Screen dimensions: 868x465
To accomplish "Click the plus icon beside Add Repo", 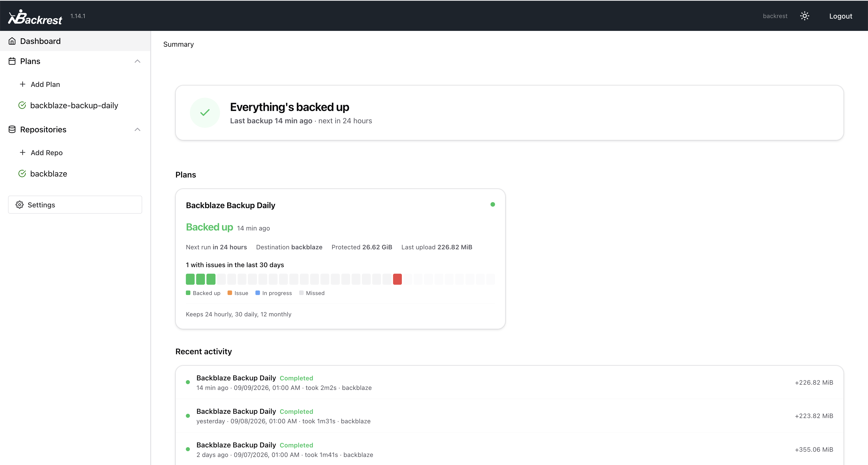I will click(23, 152).
